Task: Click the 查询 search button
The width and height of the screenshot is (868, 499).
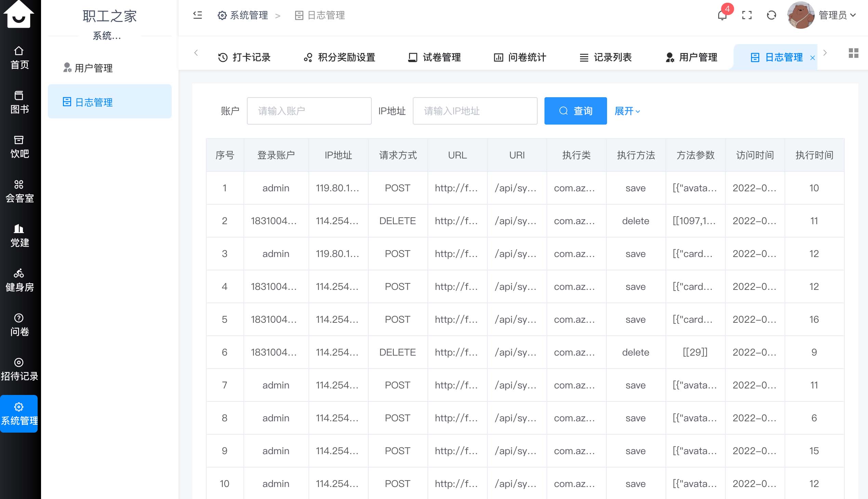Action: [x=575, y=111]
